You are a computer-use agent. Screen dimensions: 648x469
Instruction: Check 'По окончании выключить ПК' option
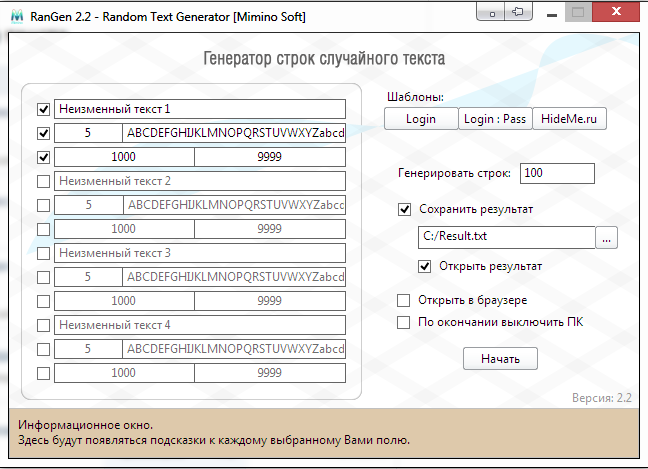coord(404,322)
